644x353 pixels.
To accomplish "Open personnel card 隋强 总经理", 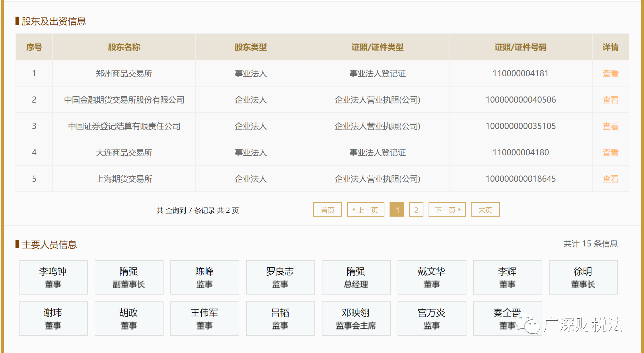I will (356, 277).
